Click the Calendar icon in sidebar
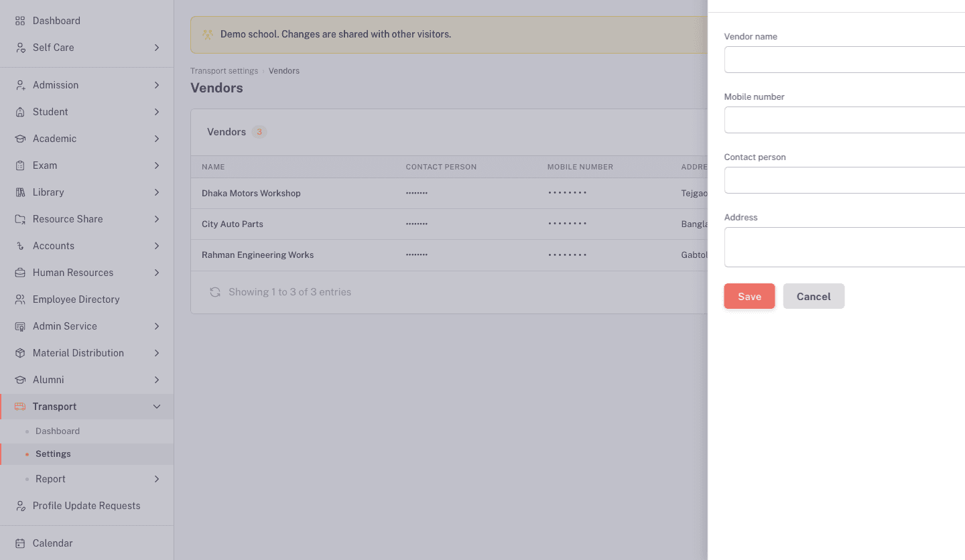Viewport: 965px width, 560px height. (x=20, y=543)
